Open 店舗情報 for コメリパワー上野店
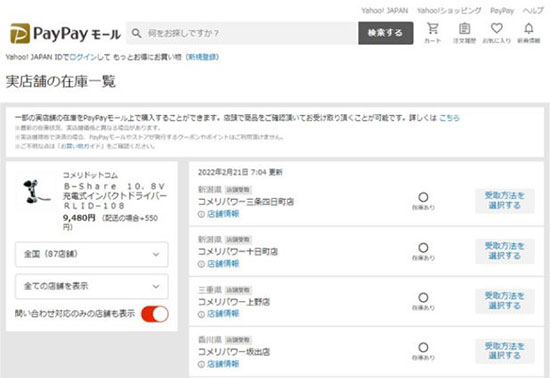 [x=223, y=314]
